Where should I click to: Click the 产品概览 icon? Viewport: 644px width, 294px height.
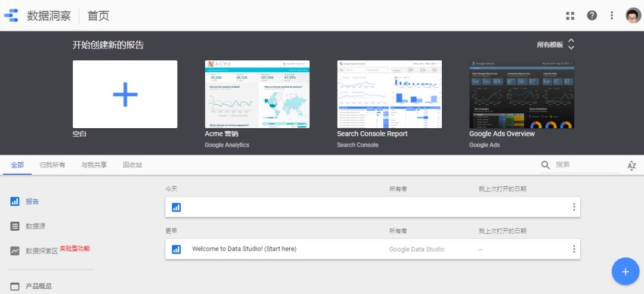pos(15,287)
